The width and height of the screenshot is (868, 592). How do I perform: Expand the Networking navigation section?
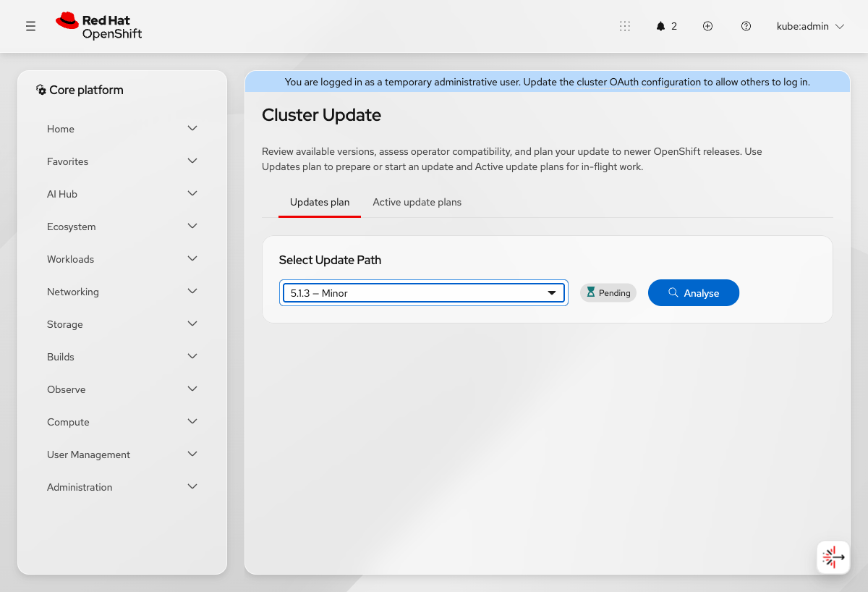click(x=122, y=292)
